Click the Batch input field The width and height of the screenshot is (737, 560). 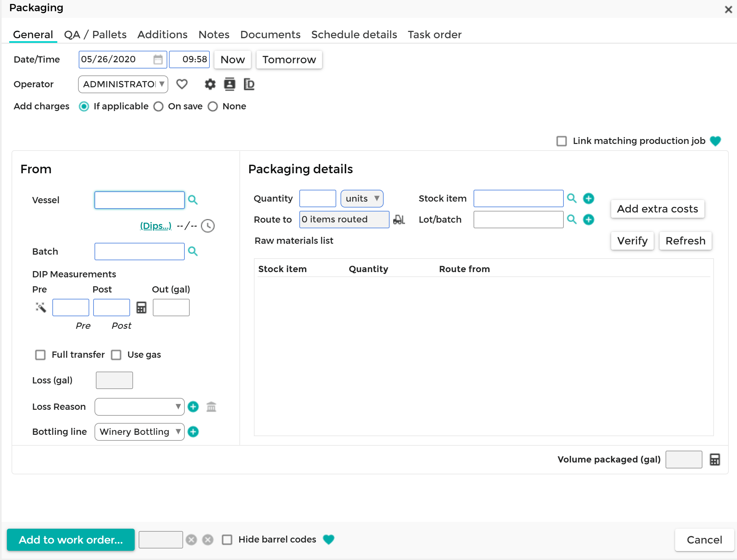[x=139, y=252]
